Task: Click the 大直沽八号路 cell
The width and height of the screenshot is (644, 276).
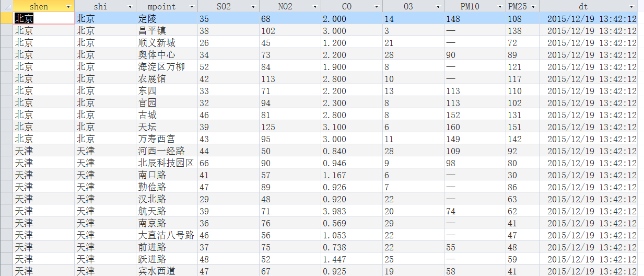Action: tap(166, 235)
